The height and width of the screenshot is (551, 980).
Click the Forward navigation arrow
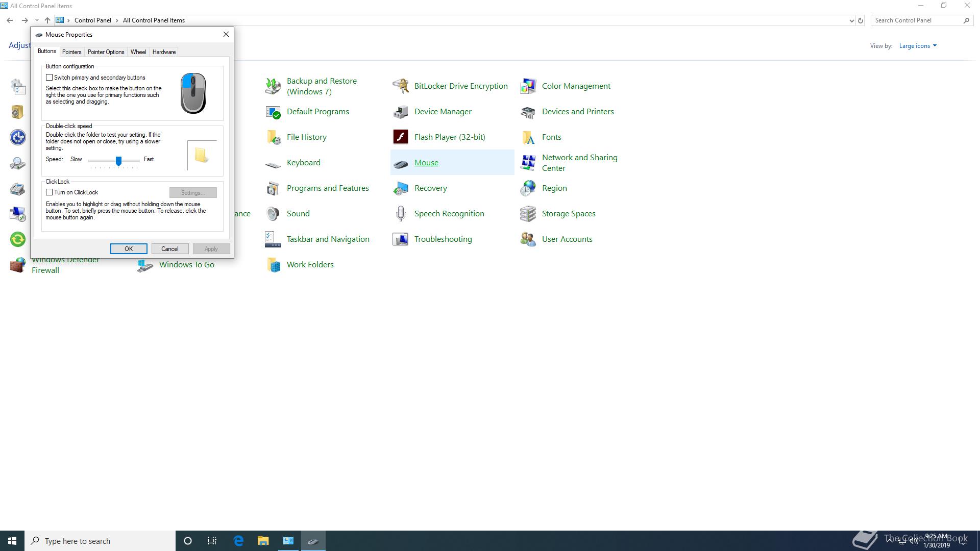tap(24, 20)
